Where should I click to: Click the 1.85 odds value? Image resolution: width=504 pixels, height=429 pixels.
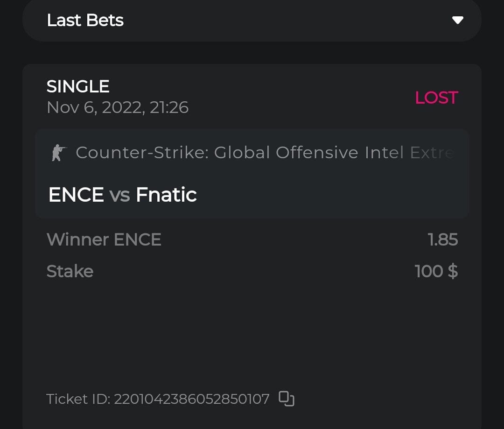click(442, 240)
